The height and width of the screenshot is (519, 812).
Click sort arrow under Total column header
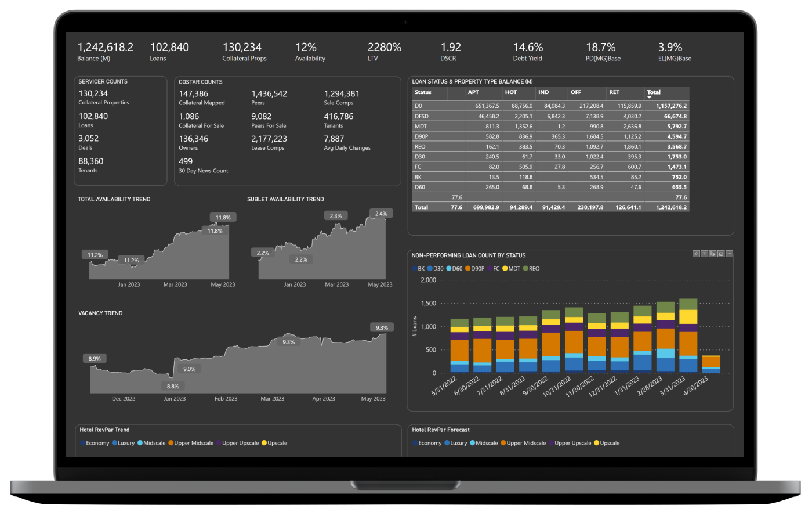650,98
